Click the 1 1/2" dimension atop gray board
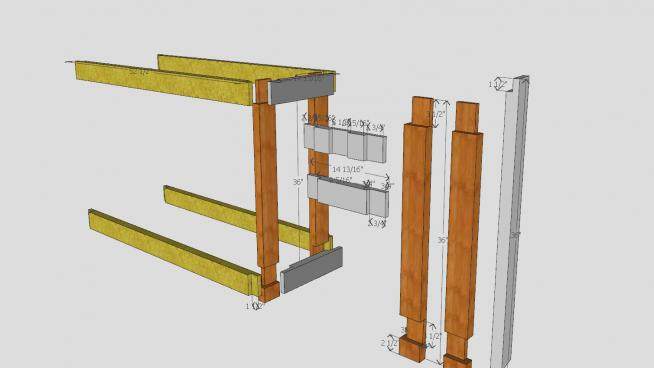 (x=498, y=84)
